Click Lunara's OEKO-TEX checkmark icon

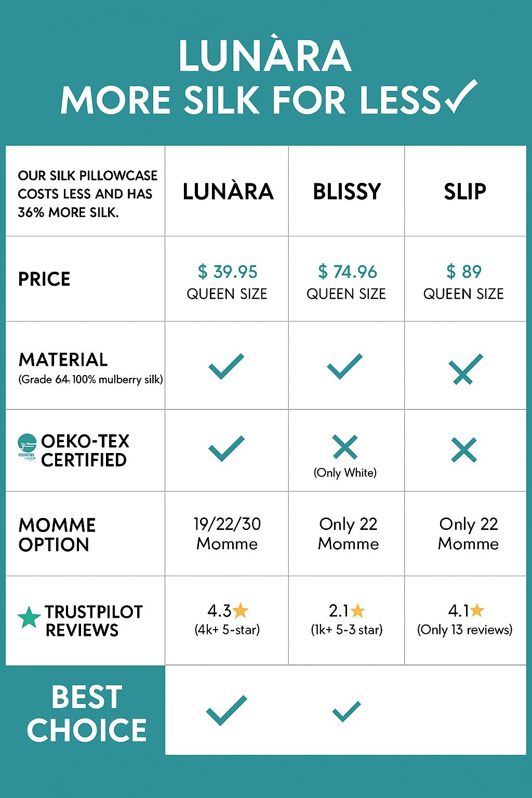click(226, 448)
